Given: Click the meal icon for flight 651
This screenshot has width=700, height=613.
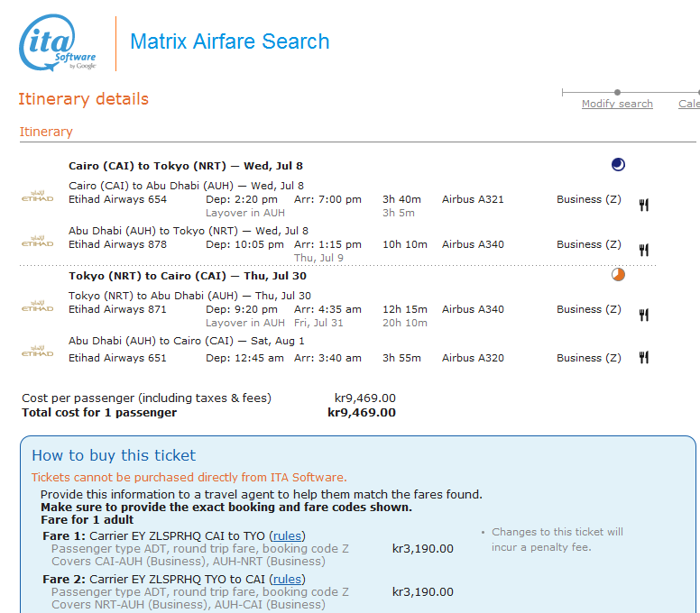Looking at the screenshot, I should click(x=644, y=358).
